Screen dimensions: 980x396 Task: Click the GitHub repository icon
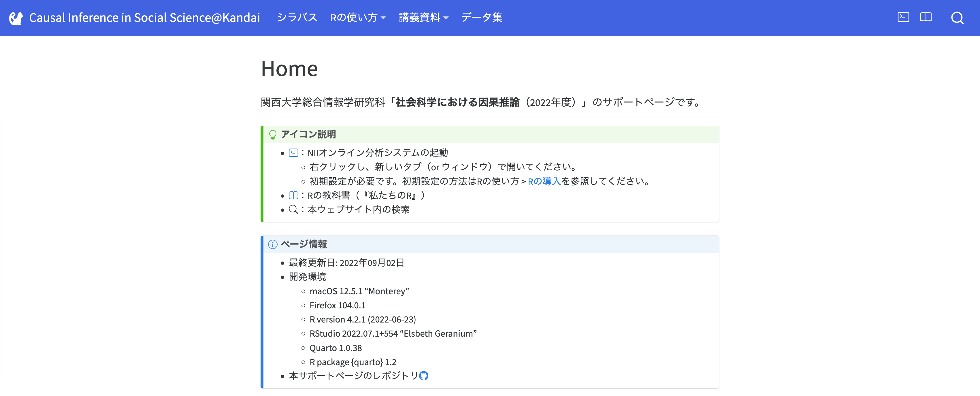[423, 376]
